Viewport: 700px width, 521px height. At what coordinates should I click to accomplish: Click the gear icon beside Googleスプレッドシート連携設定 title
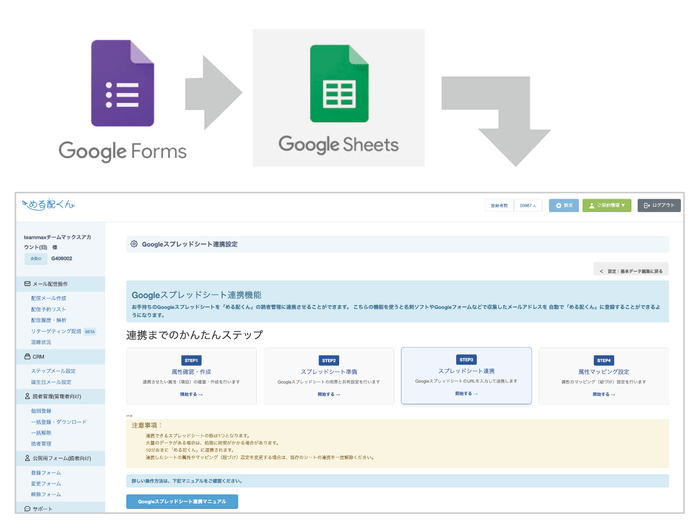click(x=134, y=243)
